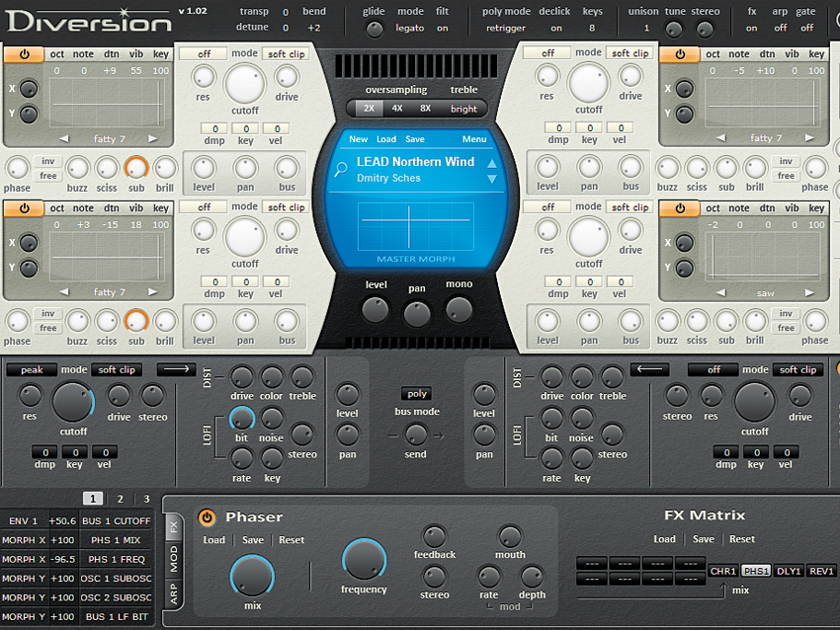Click previous waveform arrow beside oscillator 1 fatty 7

click(x=65, y=138)
